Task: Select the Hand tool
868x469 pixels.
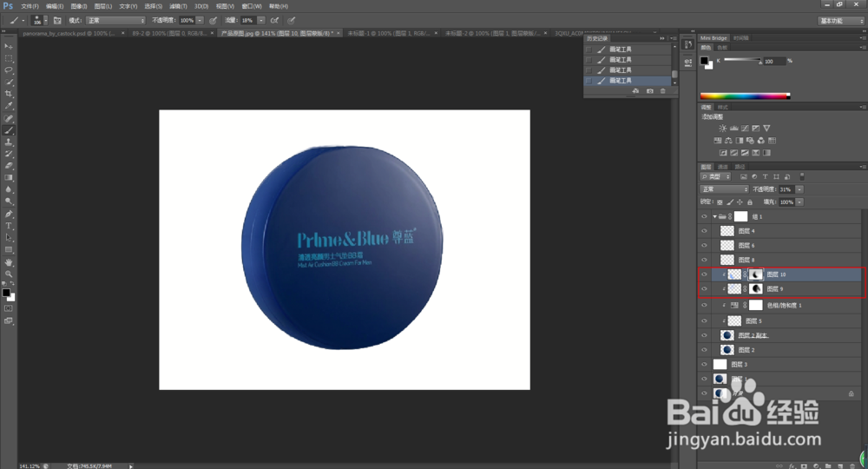Action: (9, 262)
